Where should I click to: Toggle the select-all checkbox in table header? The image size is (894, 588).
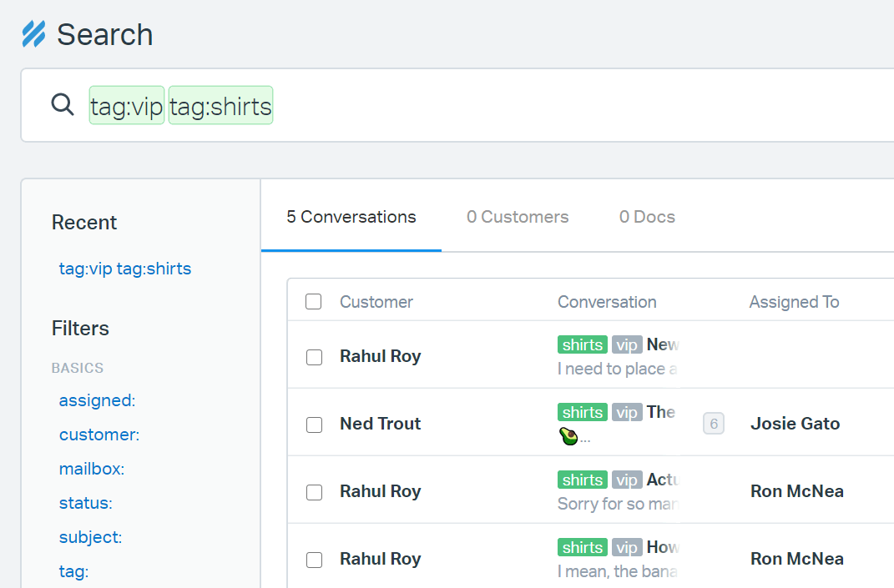pos(314,302)
